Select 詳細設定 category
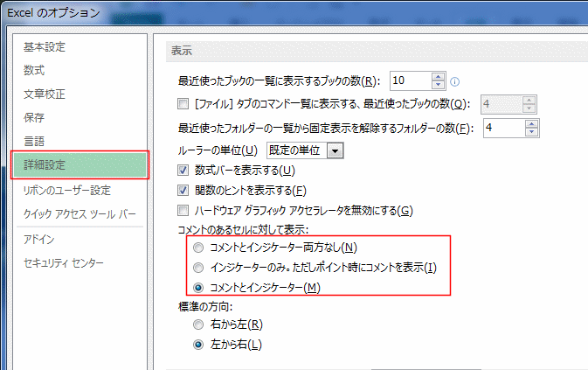Screen dimensions: 588x370 pos(80,164)
